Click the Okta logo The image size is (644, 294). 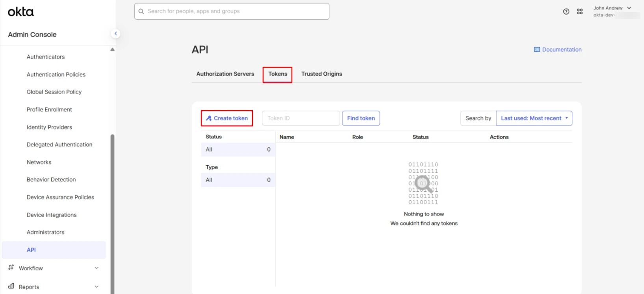point(21,12)
